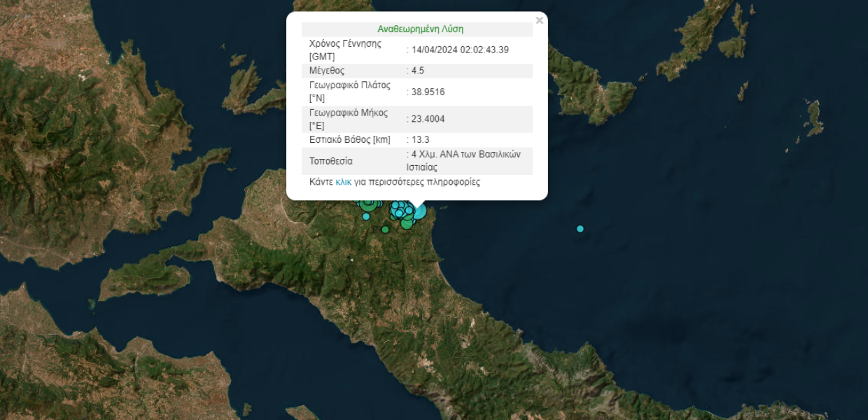Screen dimensions: 868x420
Task: Click the 'Χρόνος Γέννησης [GMT]' label
Action: click(345, 50)
